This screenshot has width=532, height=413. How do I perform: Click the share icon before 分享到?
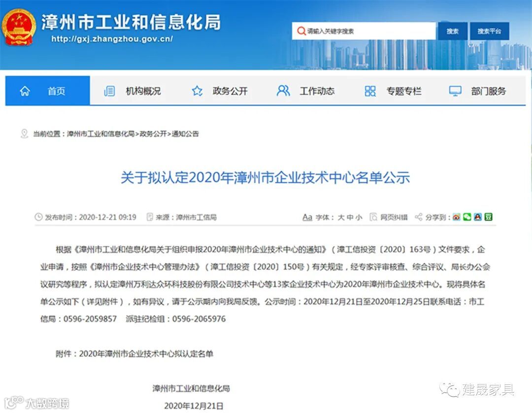[419, 217]
